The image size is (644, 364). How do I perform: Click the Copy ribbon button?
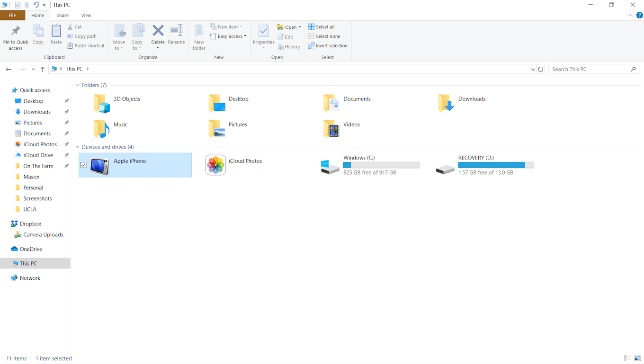click(38, 35)
